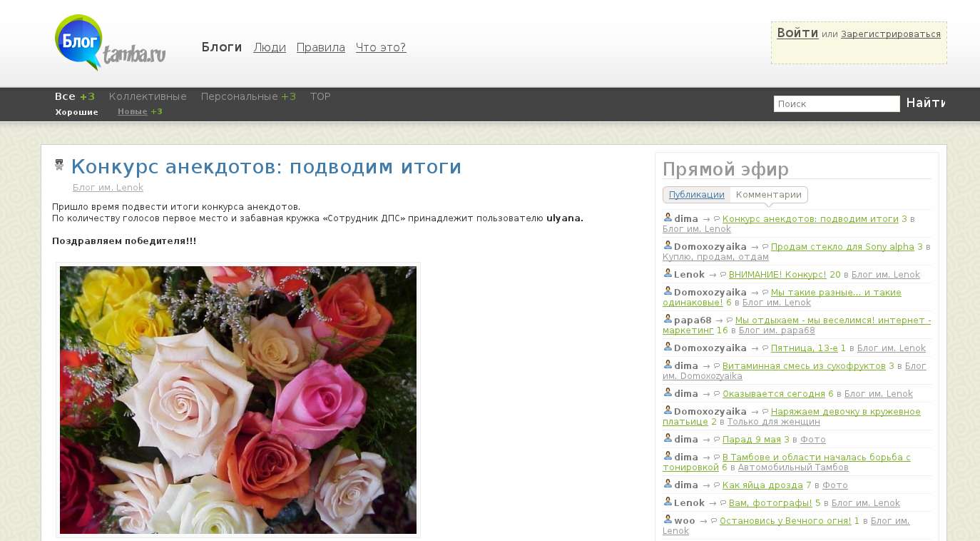Open 'Оказывается сегодня' link
The height and width of the screenshot is (541, 980).
774,394
